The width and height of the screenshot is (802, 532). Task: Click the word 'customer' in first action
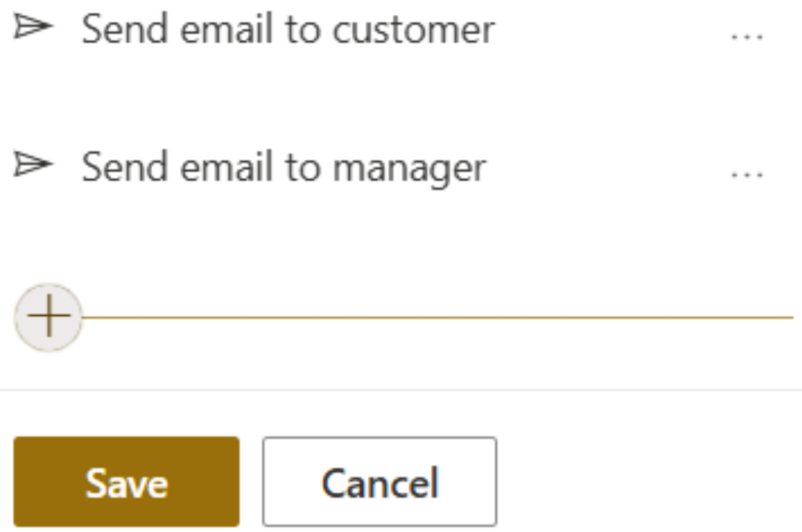coord(414,30)
